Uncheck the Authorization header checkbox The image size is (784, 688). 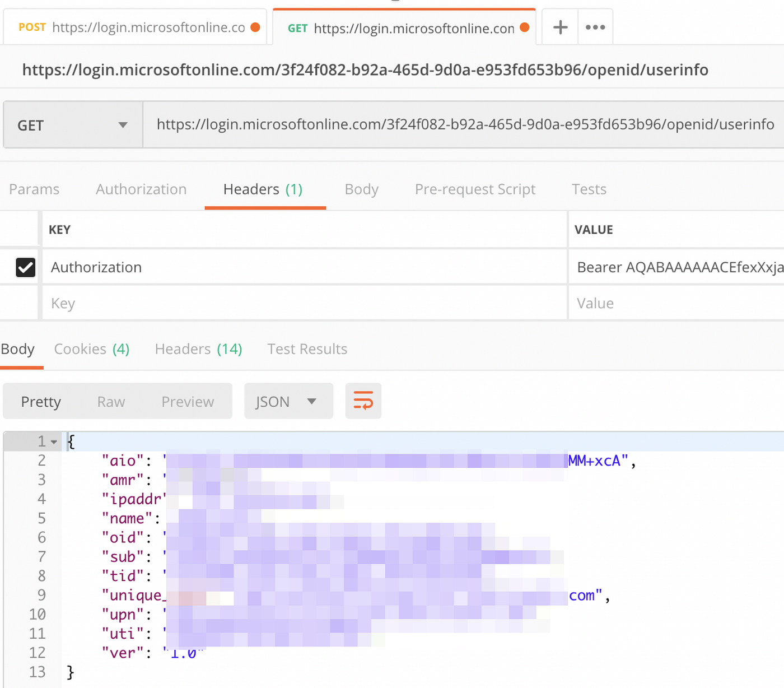pos(26,267)
